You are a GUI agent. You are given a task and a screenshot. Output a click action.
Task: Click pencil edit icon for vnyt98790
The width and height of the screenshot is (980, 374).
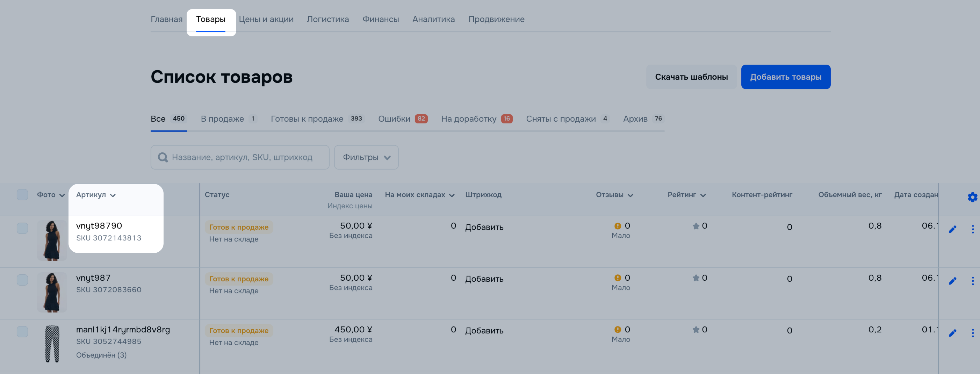click(x=952, y=229)
